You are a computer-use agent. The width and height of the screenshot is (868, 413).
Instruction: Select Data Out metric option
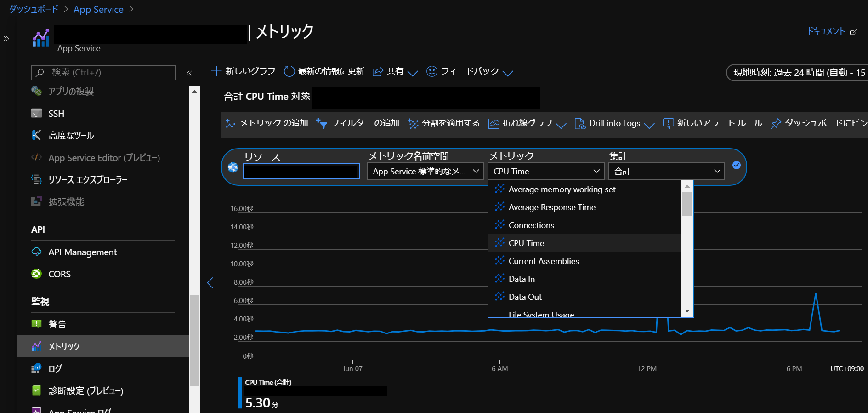[x=584, y=297]
